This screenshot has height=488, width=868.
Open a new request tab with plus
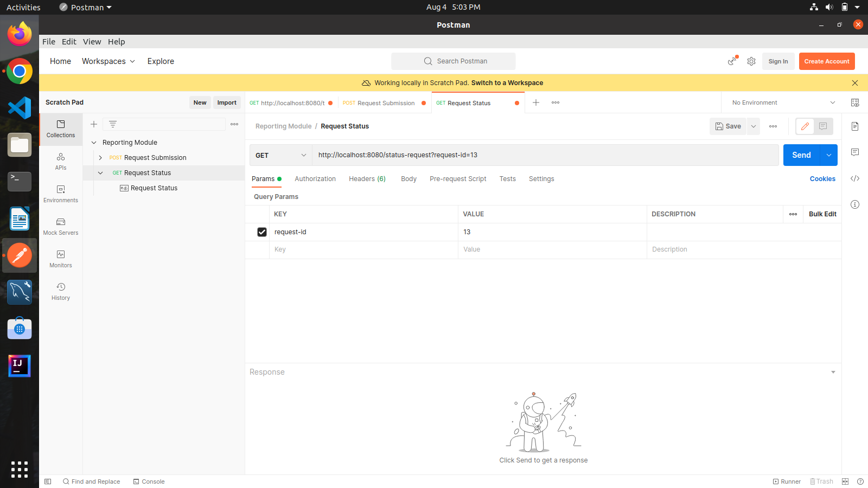536,102
